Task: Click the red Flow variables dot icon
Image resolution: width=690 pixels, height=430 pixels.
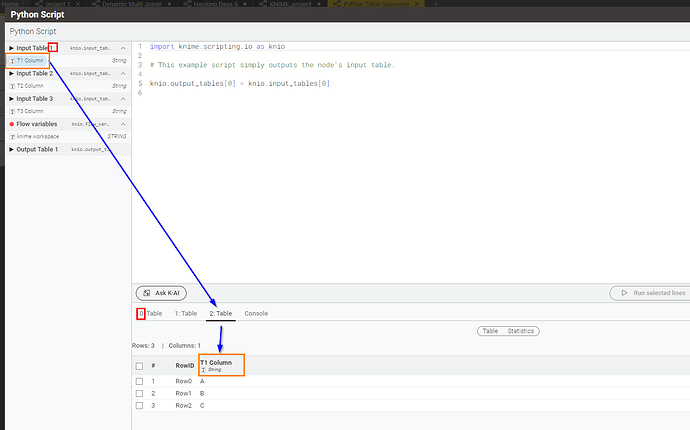Action: pos(11,124)
